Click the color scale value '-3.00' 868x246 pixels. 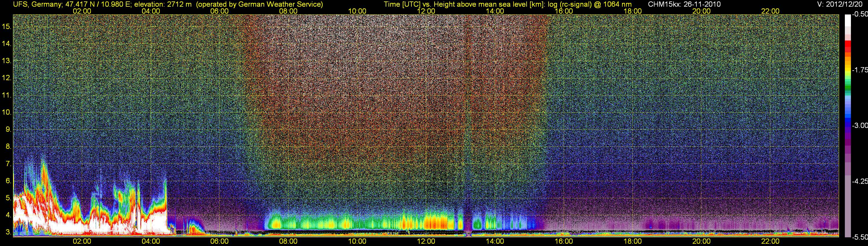(860, 125)
